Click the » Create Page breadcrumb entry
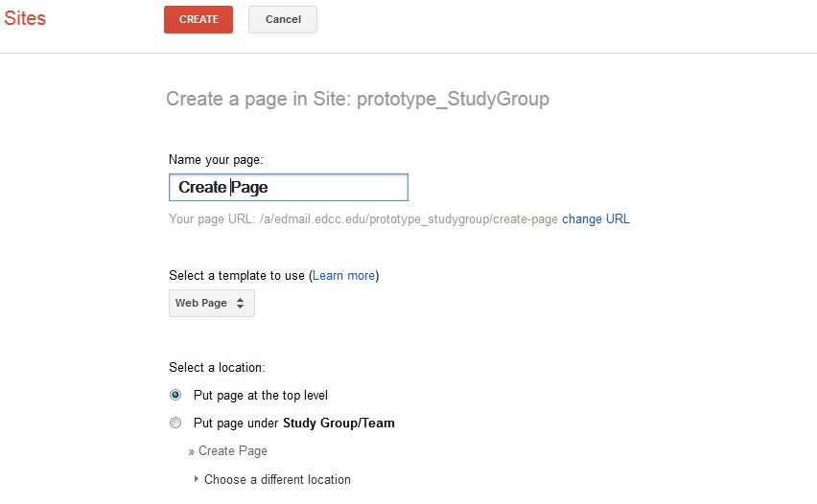 227,451
